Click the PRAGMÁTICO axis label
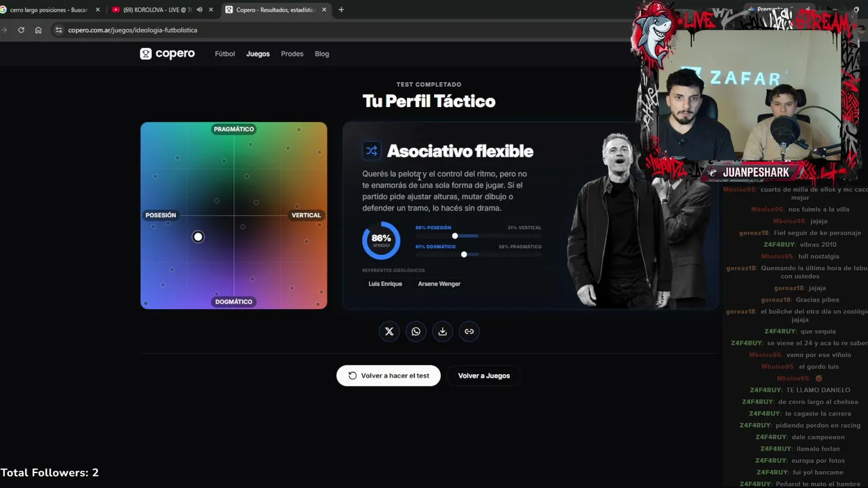The height and width of the screenshot is (488, 868). (x=234, y=129)
